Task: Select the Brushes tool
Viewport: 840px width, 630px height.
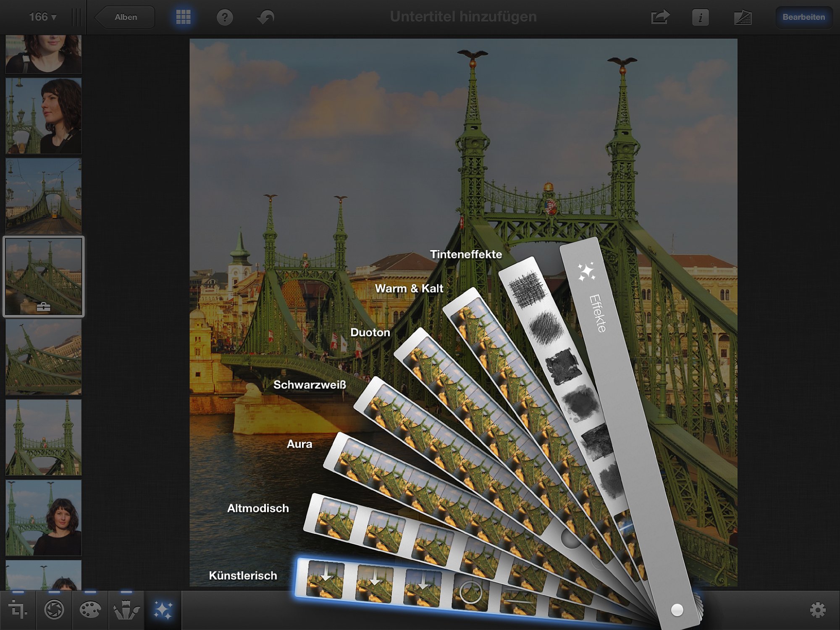Action: coord(126,610)
